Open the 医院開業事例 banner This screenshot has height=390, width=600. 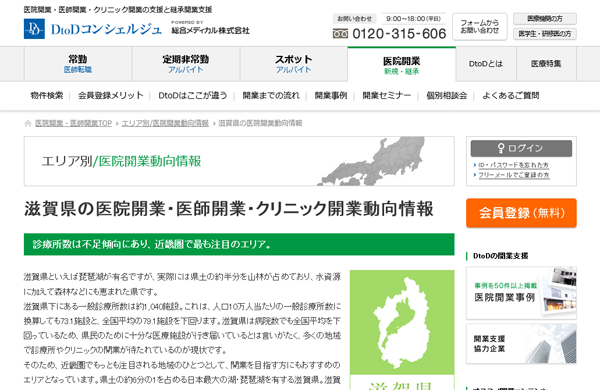coord(521,293)
